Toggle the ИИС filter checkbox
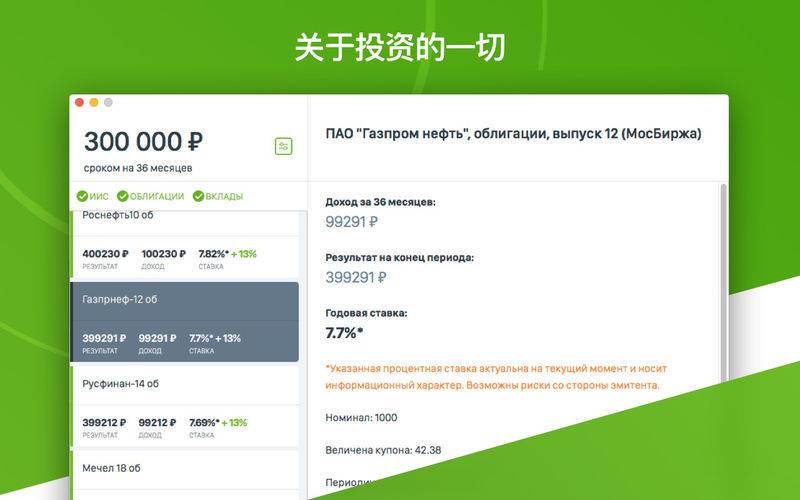The image size is (800, 500). [82, 196]
